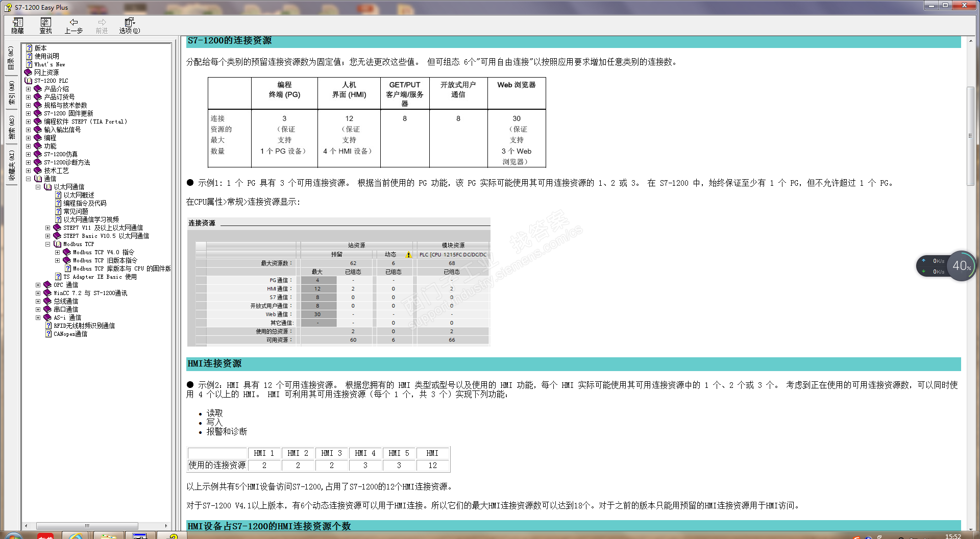980x539 pixels.
Task: Click the book icon beside 规格与技术参数
Action: click(x=38, y=105)
